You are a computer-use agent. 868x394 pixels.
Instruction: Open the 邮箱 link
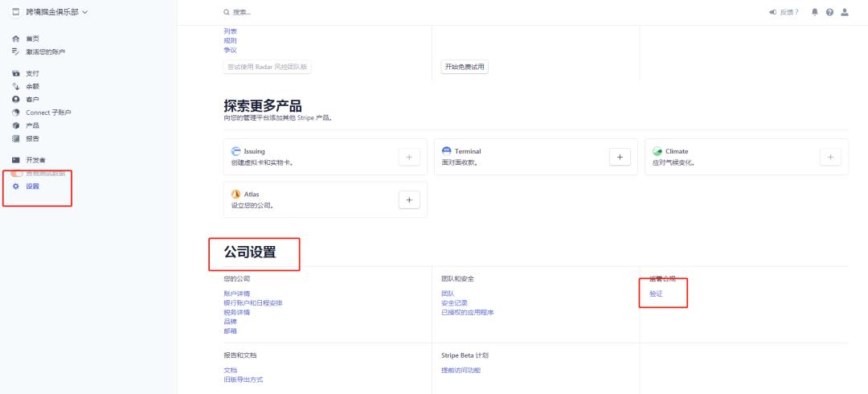coord(231,331)
